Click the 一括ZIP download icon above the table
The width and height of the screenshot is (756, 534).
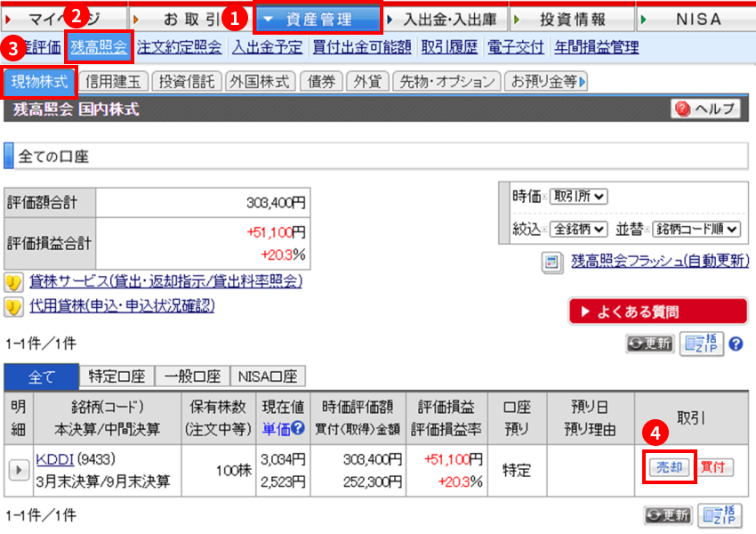click(x=703, y=344)
